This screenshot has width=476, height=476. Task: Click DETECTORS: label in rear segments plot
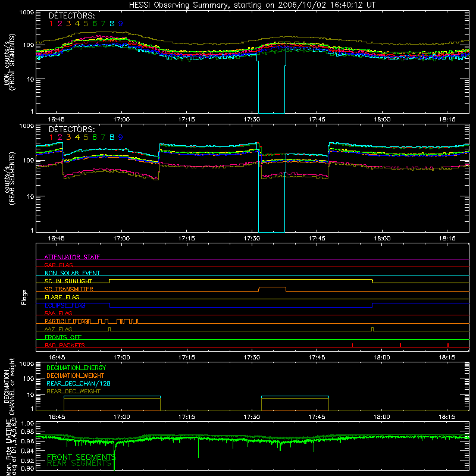click(x=71, y=129)
